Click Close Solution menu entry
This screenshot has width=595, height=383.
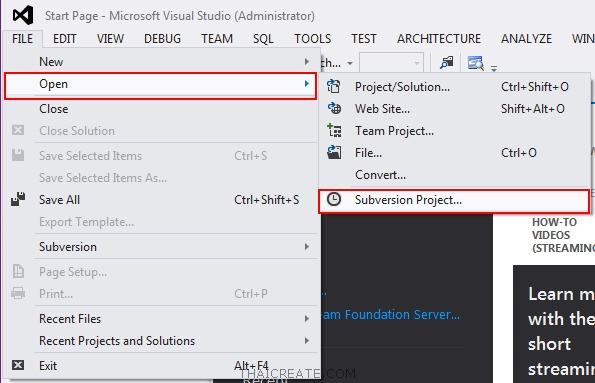point(160,131)
